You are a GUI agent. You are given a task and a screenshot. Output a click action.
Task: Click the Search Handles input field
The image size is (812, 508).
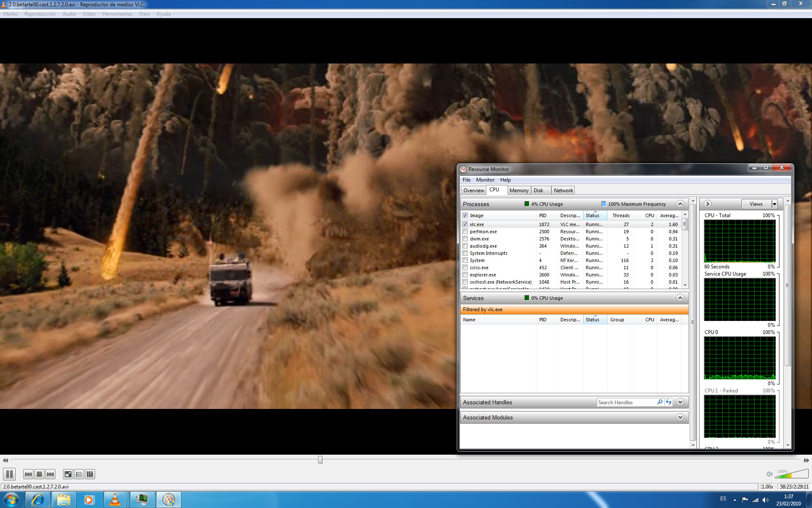[x=626, y=402]
